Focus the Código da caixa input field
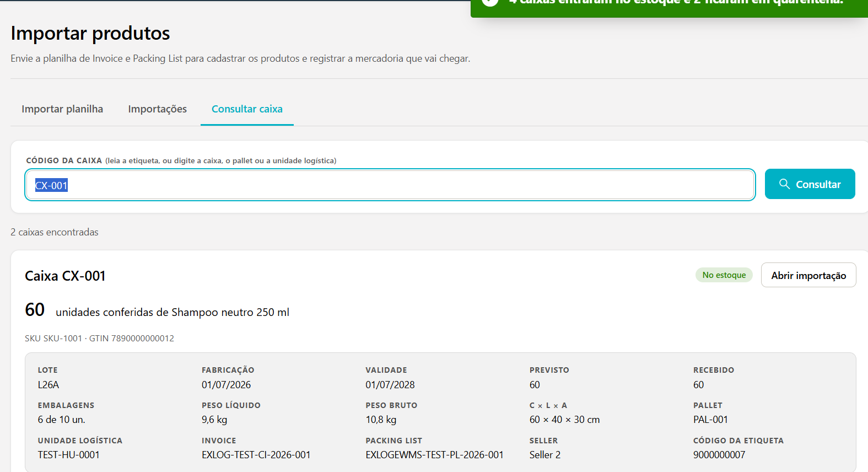 point(390,185)
